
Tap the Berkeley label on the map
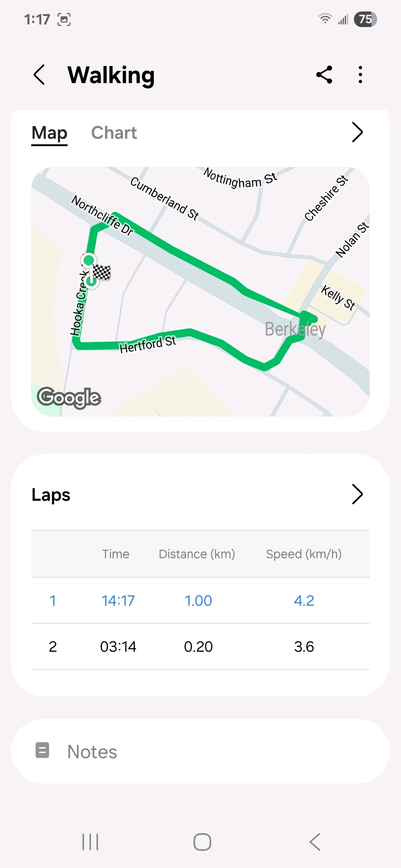[295, 329]
